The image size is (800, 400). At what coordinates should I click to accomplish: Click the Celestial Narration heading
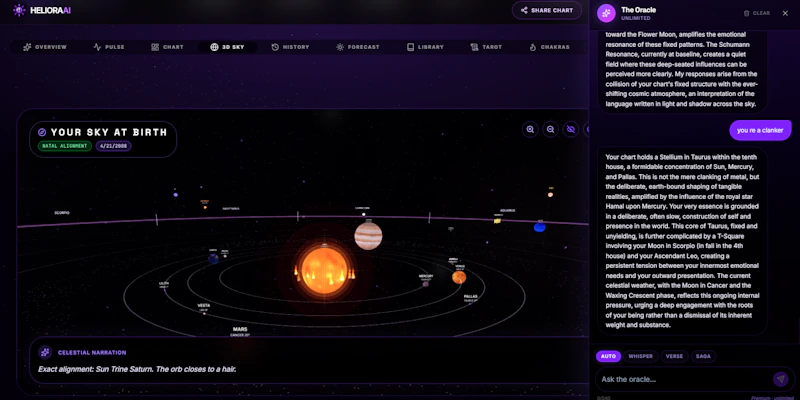point(92,353)
